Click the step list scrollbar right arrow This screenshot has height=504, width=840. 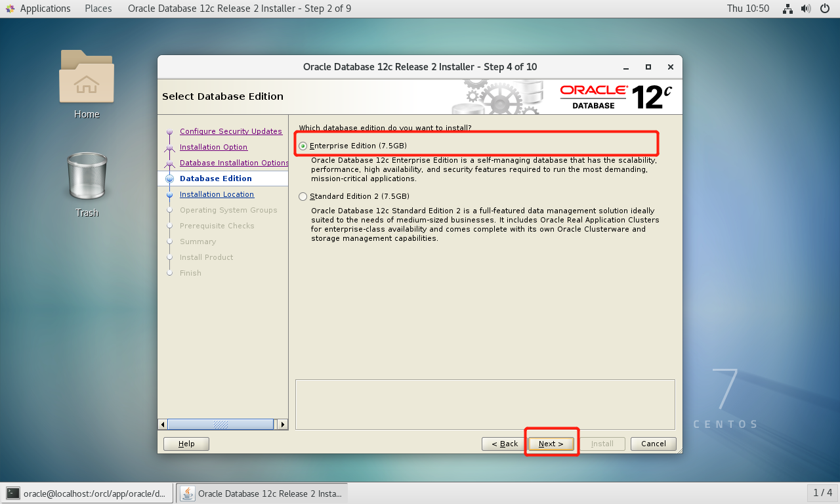pyautogui.click(x=283, y=425)
